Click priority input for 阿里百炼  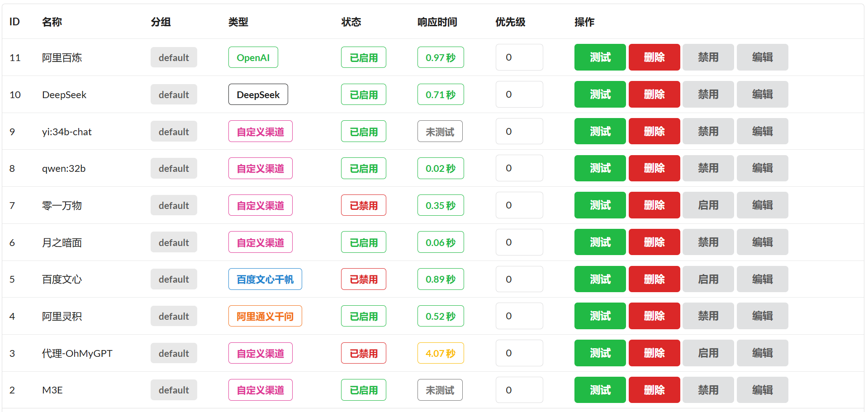(519, 57)
